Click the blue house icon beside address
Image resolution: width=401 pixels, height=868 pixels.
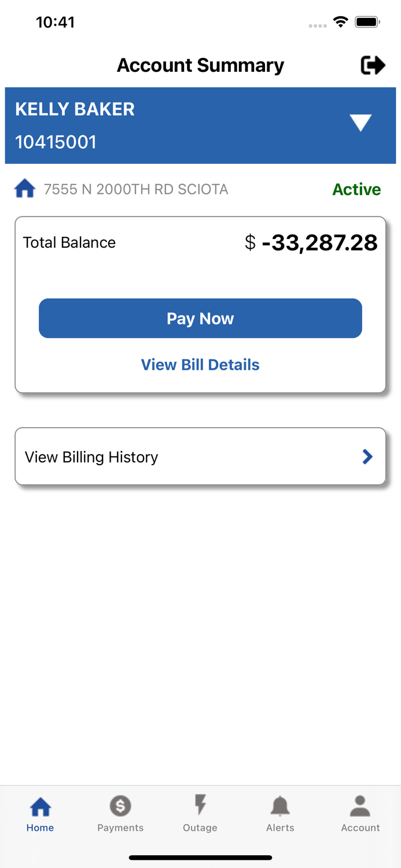pyautogui.click(x=25, y=189)
